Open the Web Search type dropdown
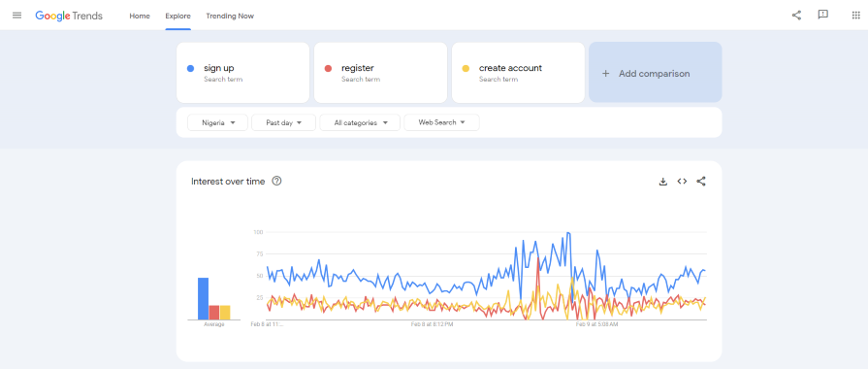This screenshot has width=868, height=369. (441, 122)
